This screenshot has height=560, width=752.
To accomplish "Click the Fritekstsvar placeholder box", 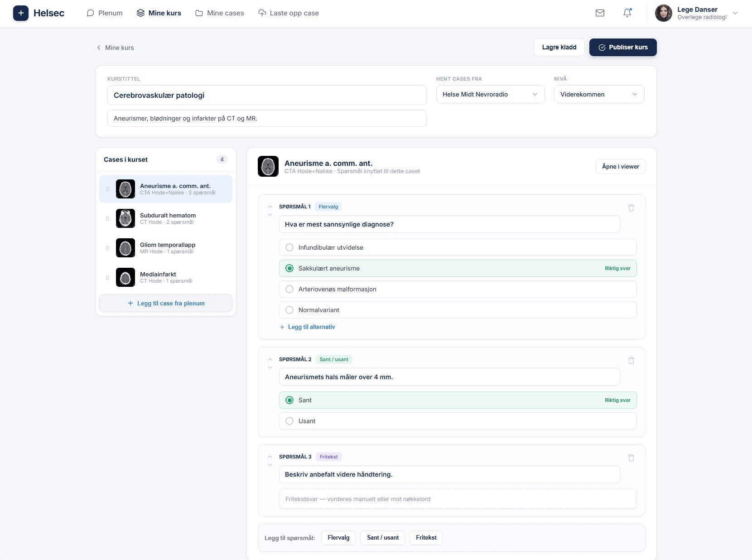I will pos(458,499).
